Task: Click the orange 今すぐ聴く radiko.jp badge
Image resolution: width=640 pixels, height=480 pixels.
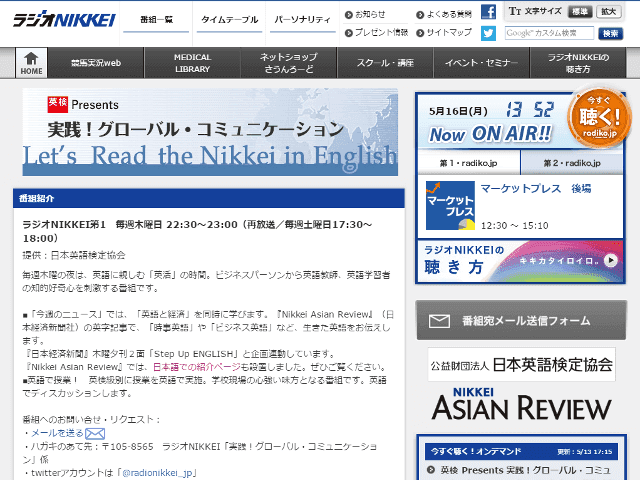Action: [x=599, y=118]
